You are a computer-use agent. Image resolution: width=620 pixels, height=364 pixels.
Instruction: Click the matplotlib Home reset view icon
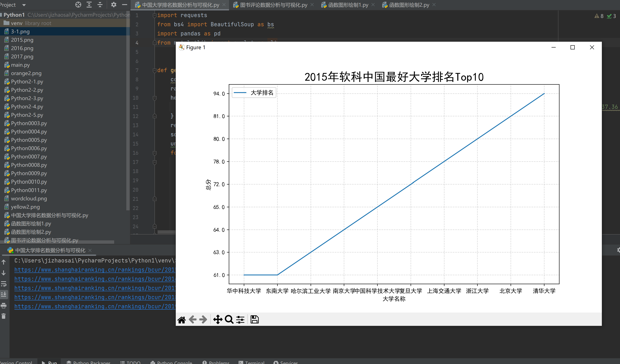tap(182, 320)
